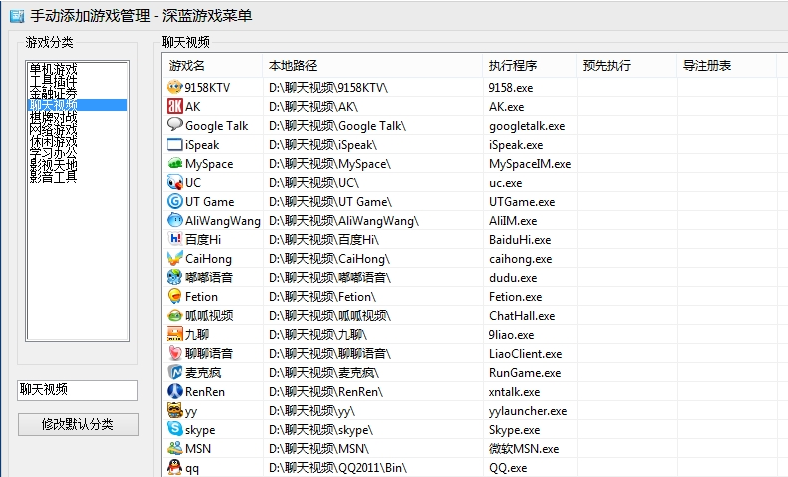Click the 聊聊语音 heart icon
This screenshot has width=788, height=477.
coord(174,353)
